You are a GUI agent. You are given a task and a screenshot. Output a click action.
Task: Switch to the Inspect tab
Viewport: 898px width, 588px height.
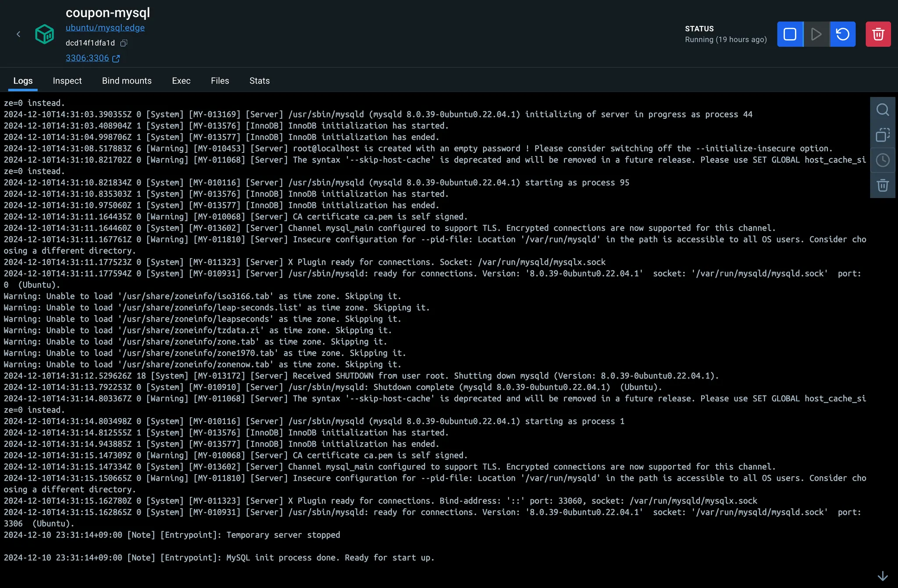tap(67, 81)
